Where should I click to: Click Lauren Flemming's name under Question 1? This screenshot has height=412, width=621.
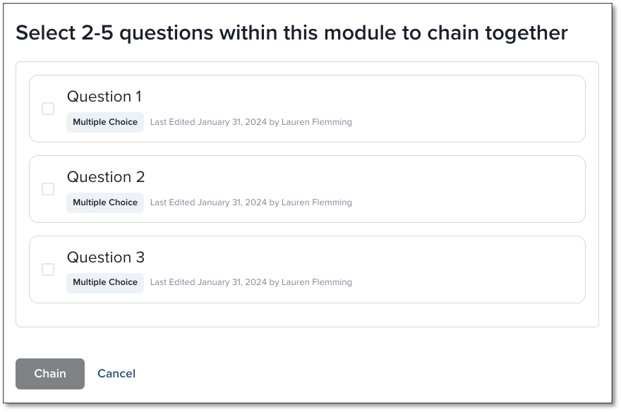(x=316, y=122)
